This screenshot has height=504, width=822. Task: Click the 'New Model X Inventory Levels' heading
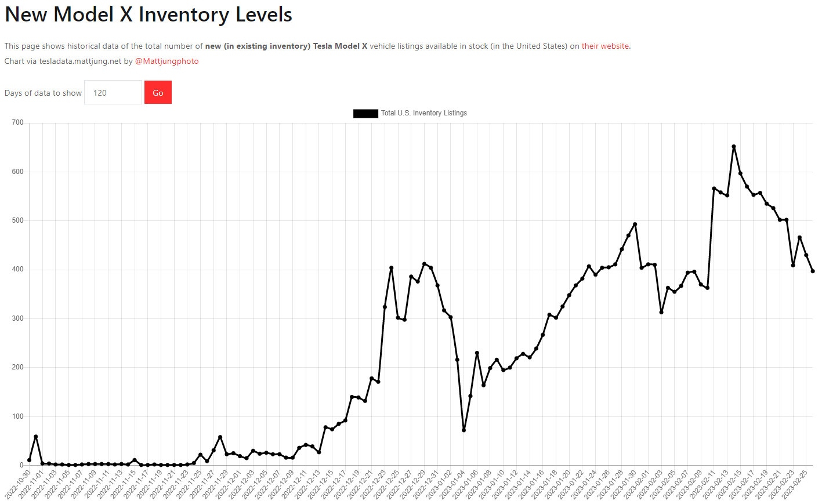tap(149, 14)
